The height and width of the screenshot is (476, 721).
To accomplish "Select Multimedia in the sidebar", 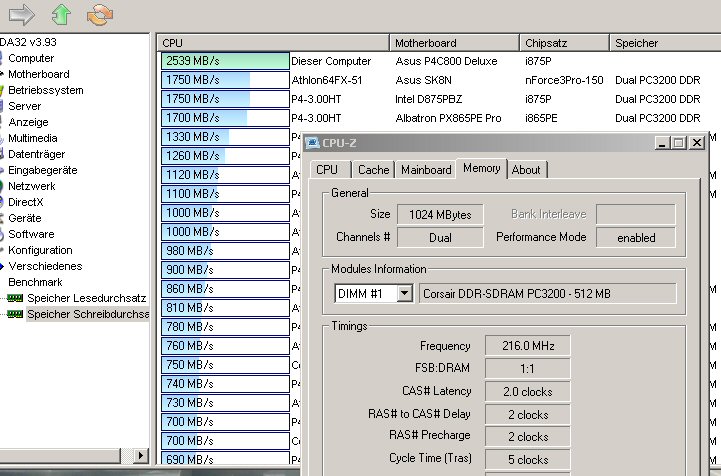I will point(33,138).
